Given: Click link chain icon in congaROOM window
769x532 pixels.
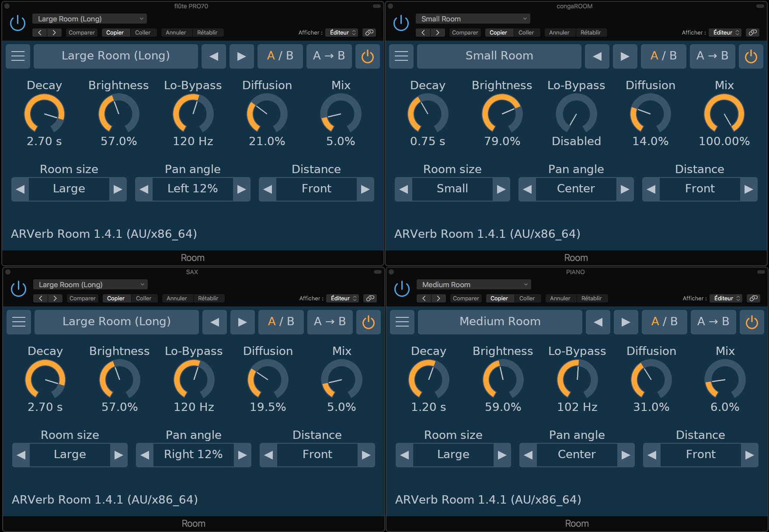Looking at the screenshot, I should [753, 32].
